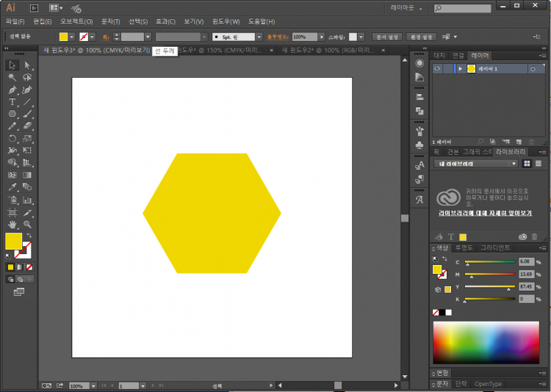Click the CMYK color spectrum bar
Image resolution: width=551 pixels, height=392 pixels.
pos(486,343)
